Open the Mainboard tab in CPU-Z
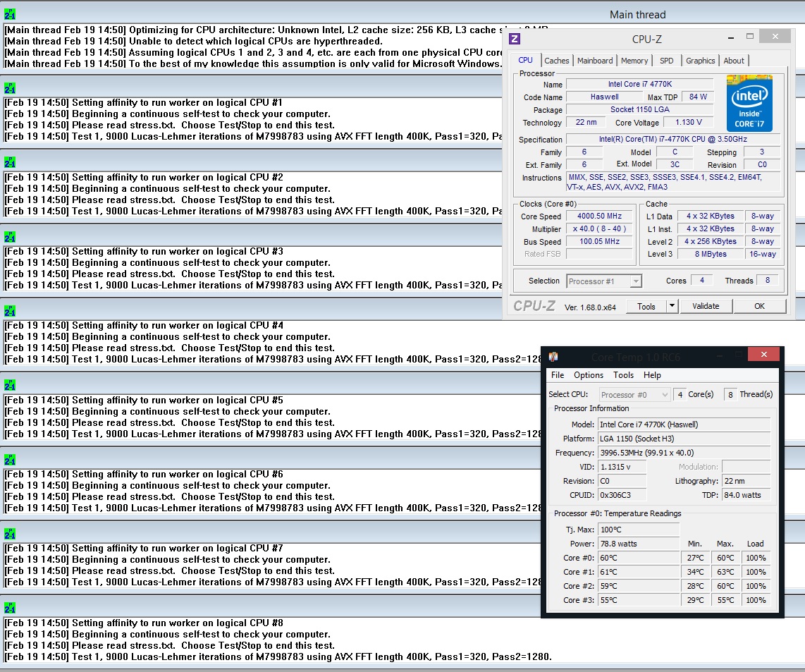The width and height of the screenshot is (805, 672). pyautogui.click(x=595, y=61)
